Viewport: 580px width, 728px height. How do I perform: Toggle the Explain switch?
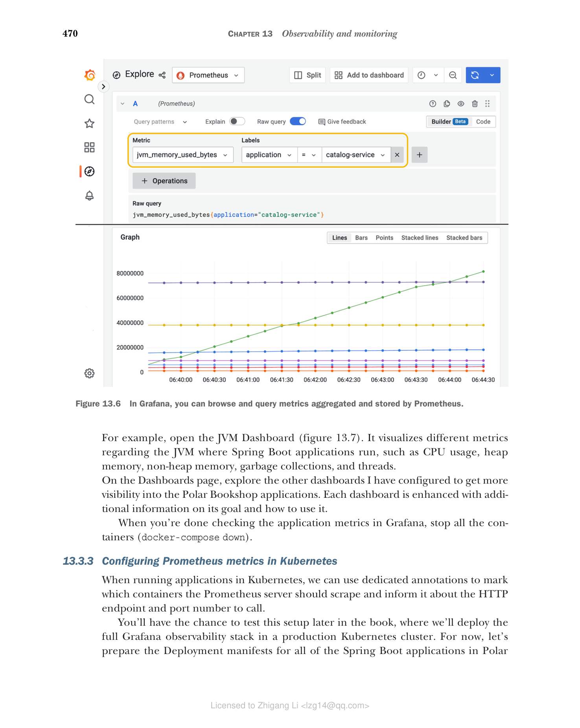(x=237, y=121)
